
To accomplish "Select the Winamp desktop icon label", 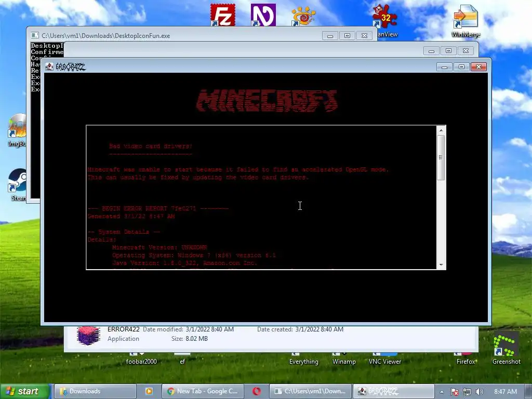I will pyautogui.click(x=344, y=362).
